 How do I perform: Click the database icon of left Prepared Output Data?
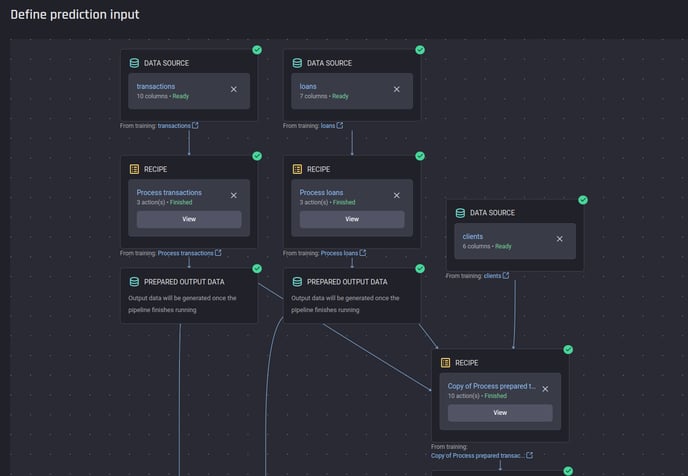point(134,282)
